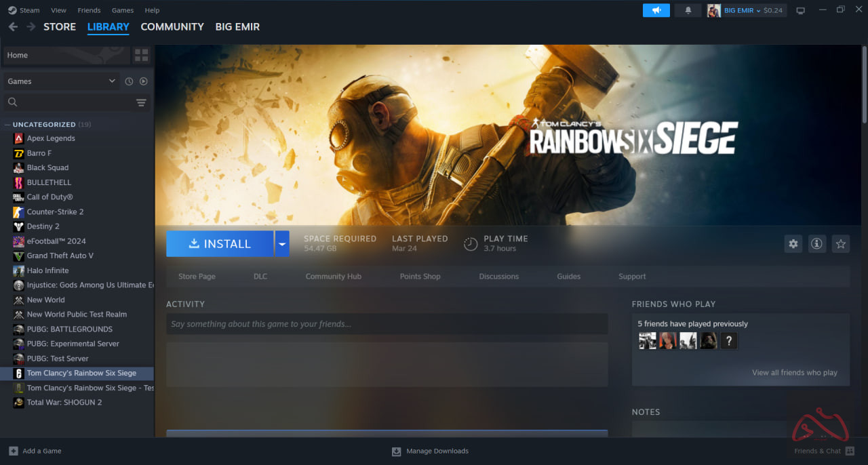Open install options via arrow next to Install
Viewport: 868px width, 465px height.
click(282, 243)
